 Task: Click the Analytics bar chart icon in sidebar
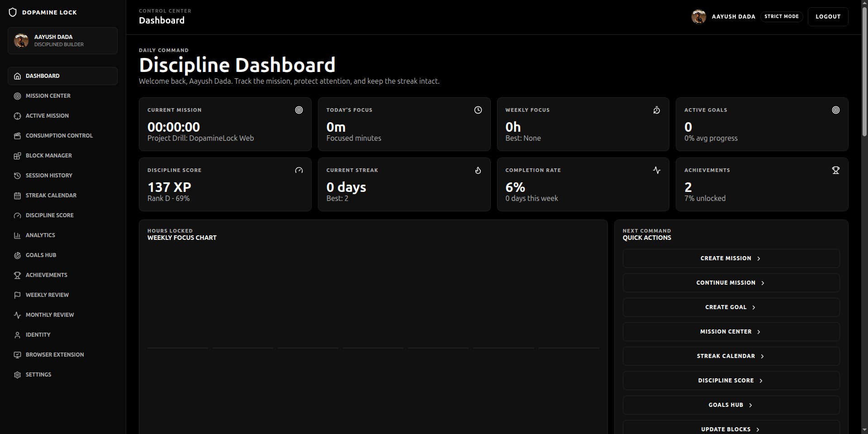pyautogui.click(x=17, y=235)
